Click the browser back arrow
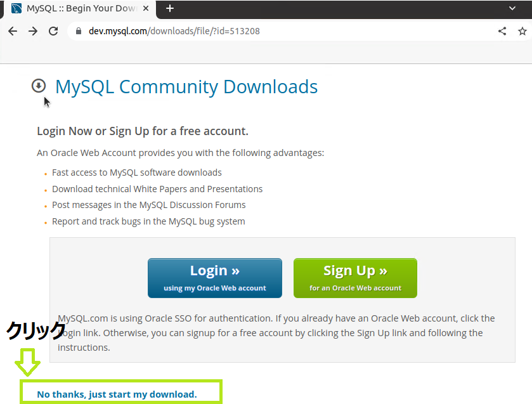 click(x=12, y=30)
